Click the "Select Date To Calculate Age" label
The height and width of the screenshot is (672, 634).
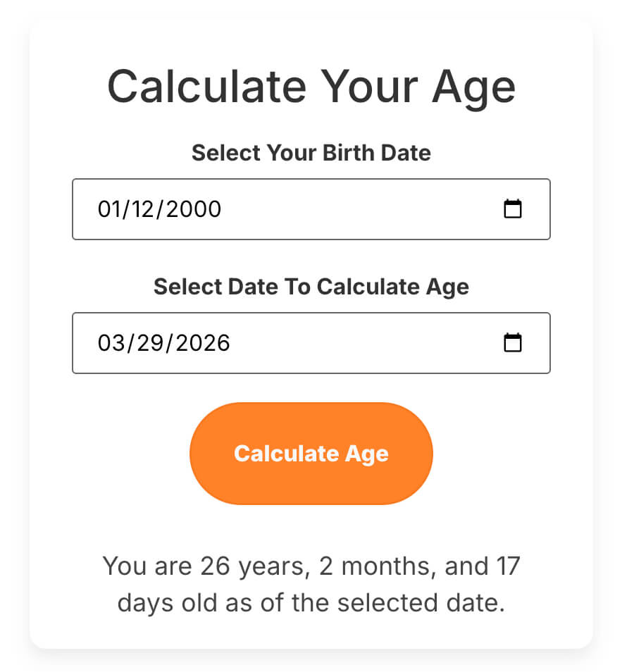(311, 287)
